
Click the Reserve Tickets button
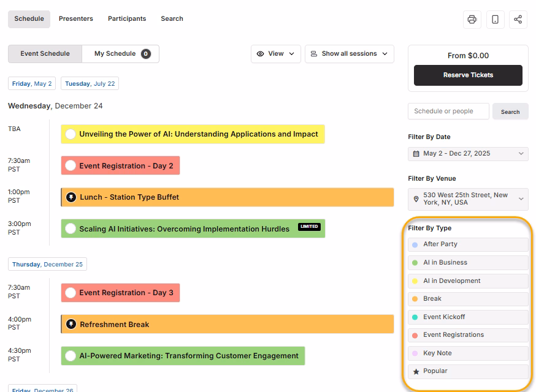point(468,75)
